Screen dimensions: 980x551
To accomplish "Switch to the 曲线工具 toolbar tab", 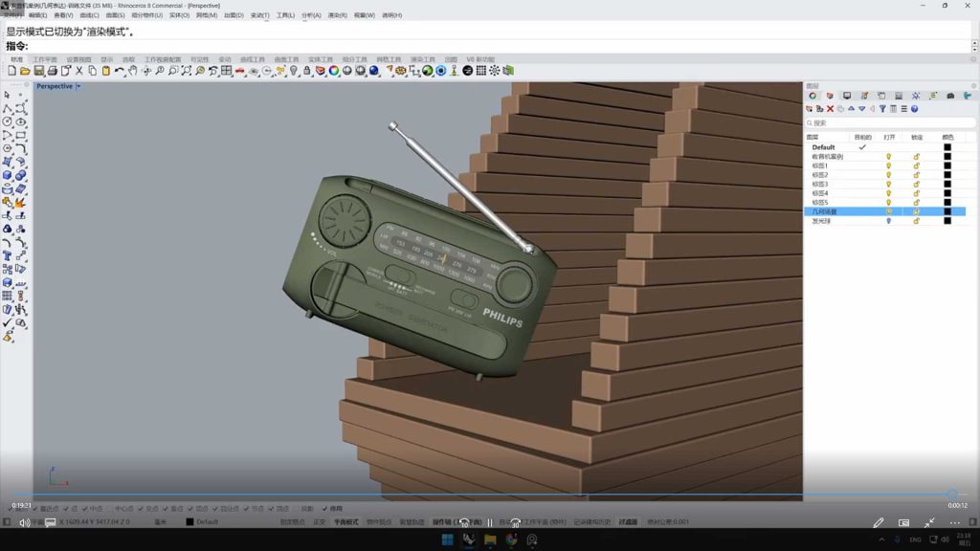I will [x=253, y=59].
